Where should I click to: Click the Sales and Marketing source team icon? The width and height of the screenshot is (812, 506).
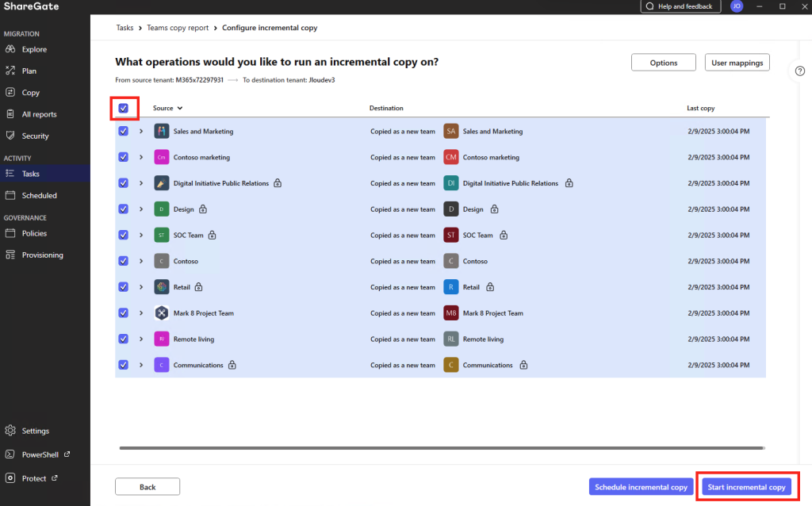pyautogui.click(x=162, y=132)
